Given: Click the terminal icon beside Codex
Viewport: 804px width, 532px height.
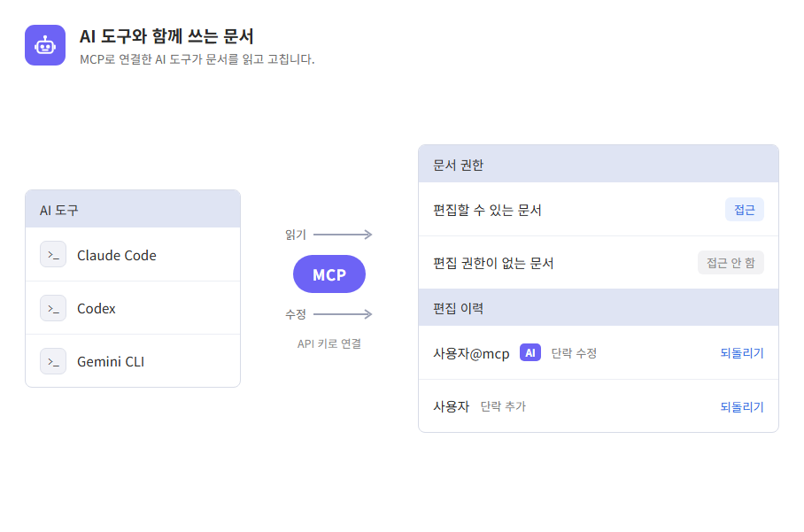Looking at the screenshot, I should coord(53,308).
